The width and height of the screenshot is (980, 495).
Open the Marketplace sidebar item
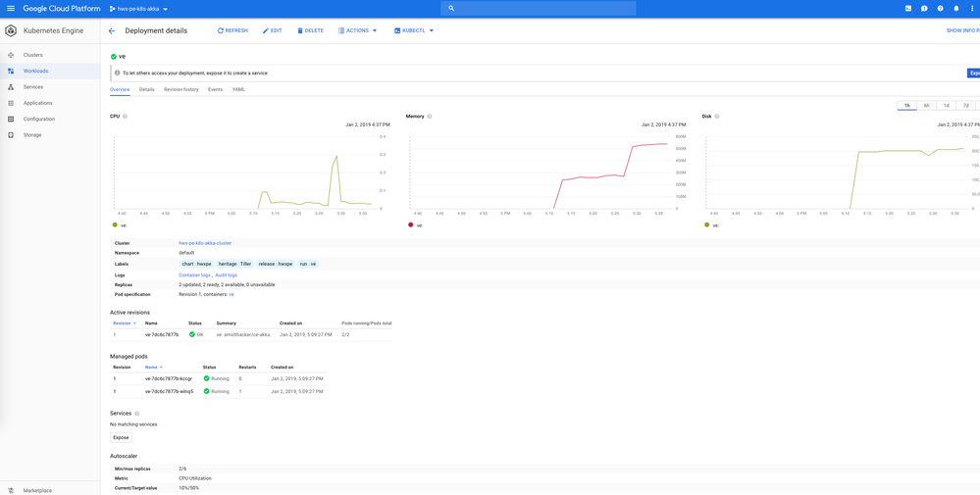37,490
